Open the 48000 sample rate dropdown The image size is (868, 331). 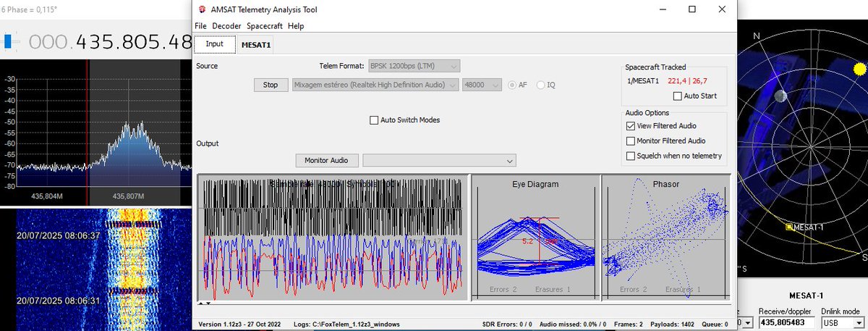(483, 85)
